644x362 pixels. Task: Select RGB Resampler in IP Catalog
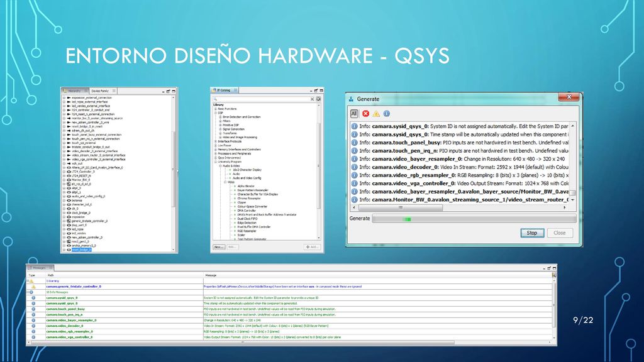click(x=247, y=231)
